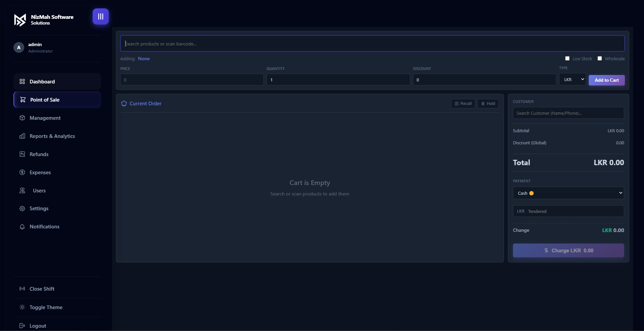Click the Notifications bell icon

pos(22,227)
